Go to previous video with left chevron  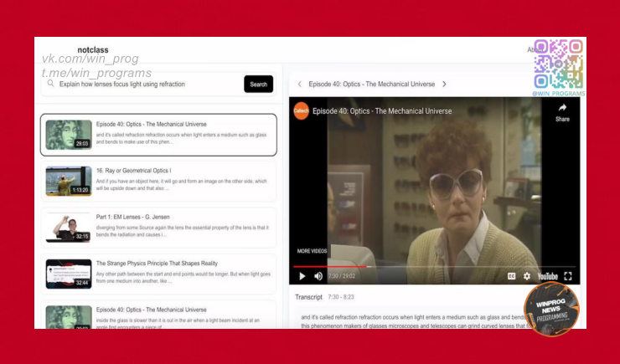click(300, 84)
